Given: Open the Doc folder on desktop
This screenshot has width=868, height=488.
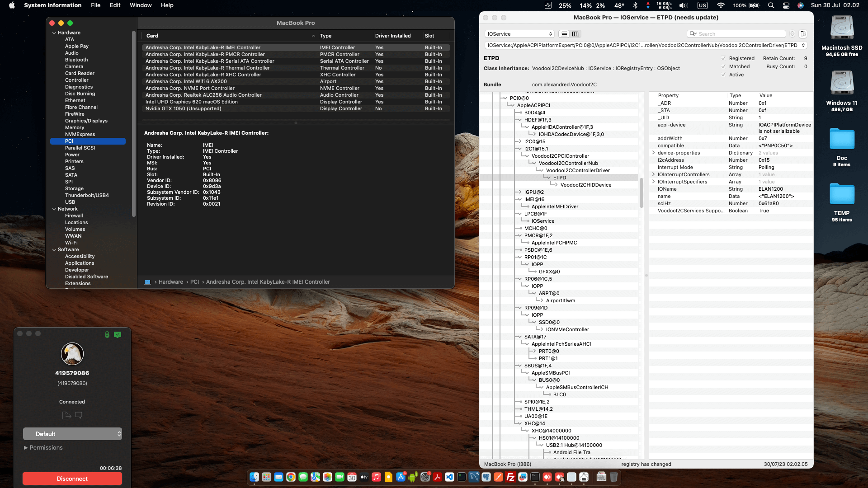Looking at the screenshot, I should click(842, 140).
